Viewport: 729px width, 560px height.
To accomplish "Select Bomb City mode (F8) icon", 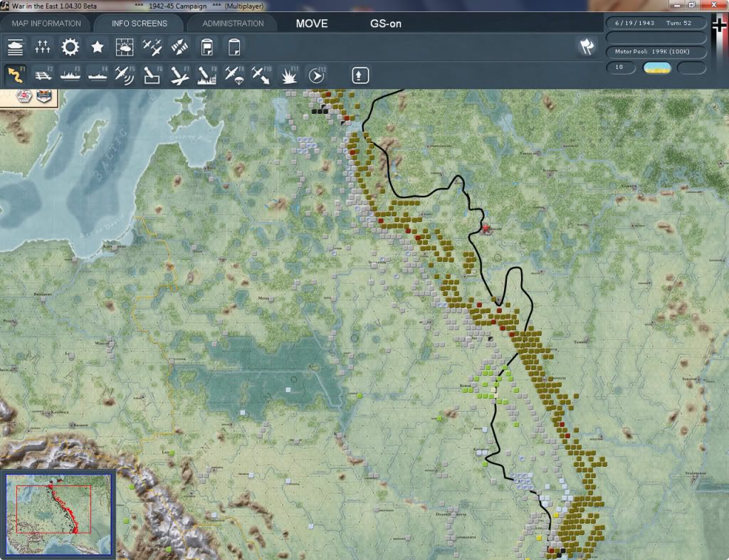I will click(x=207, y=75).
